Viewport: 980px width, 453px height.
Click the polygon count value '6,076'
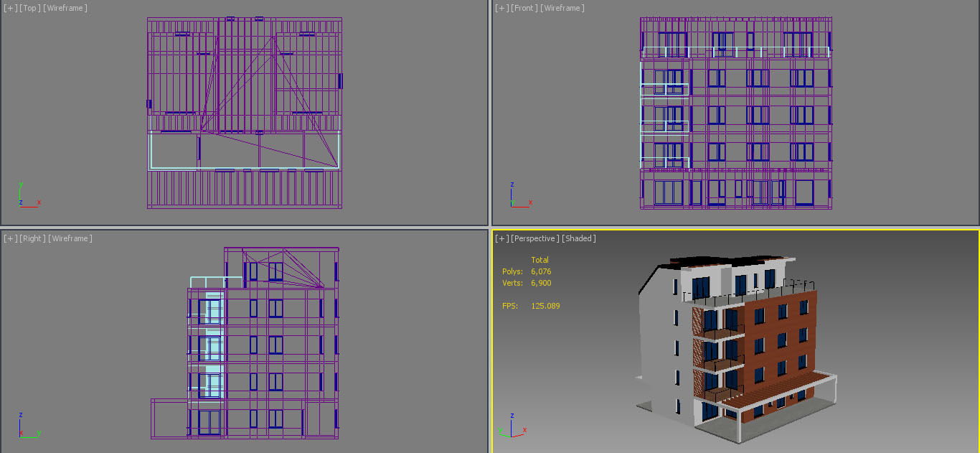[541, 271]
